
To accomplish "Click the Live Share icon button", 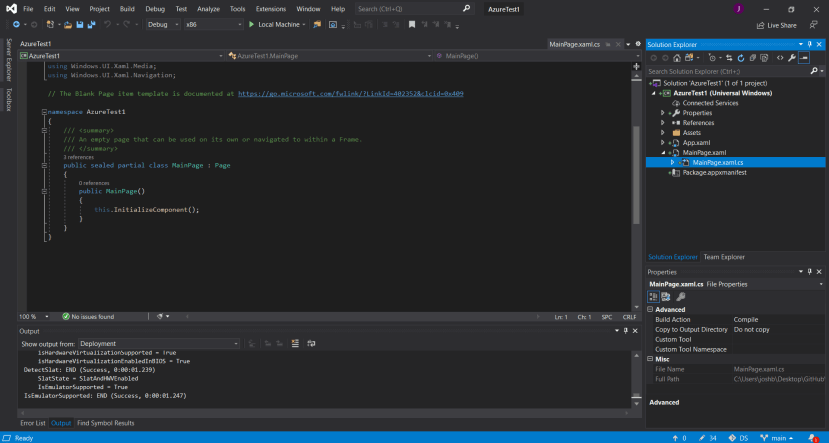I will 776,25.
